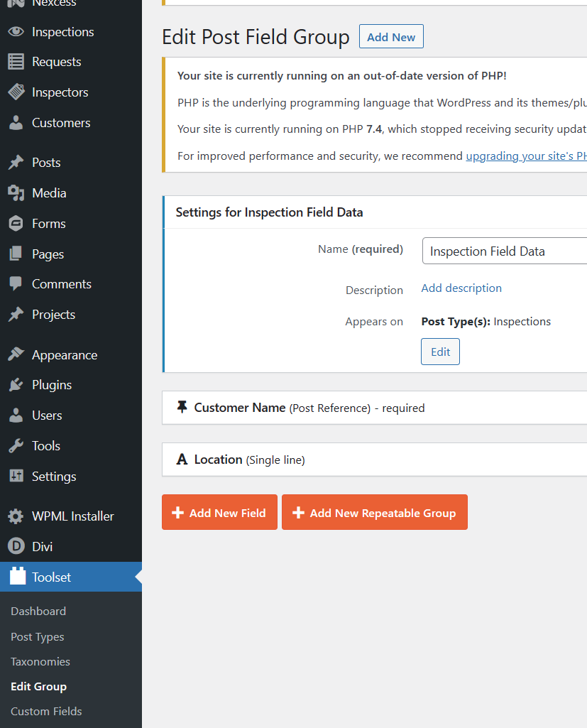This screenshot has width=587, height=728.
Task: Click Add New Repeatable Group button
Action: [374, 513]
